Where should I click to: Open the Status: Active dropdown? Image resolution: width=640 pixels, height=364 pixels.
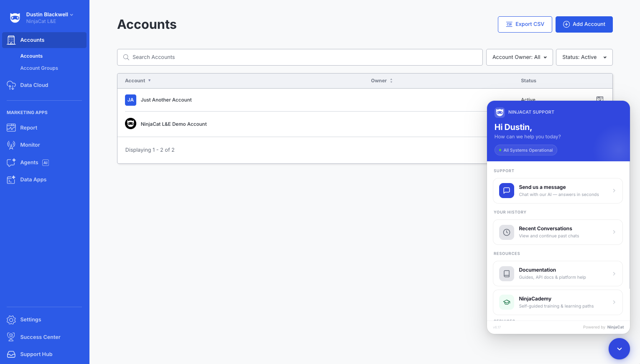pyautogui.click(x=584, y=57)
